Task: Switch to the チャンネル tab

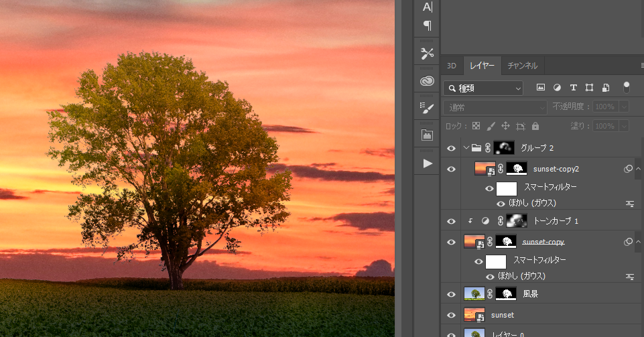Action: [x=521, y=66]
